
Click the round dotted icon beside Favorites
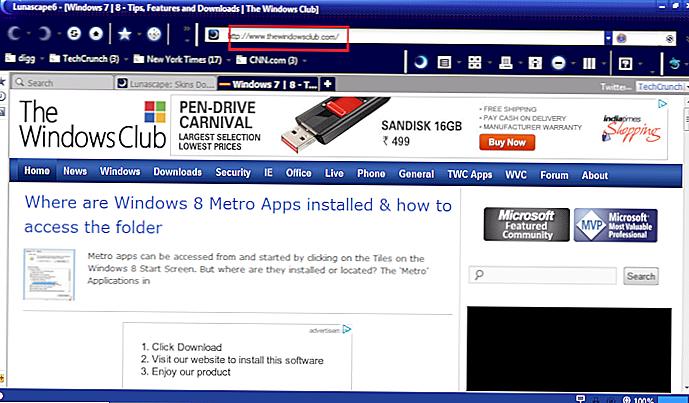tap(154, 33)
